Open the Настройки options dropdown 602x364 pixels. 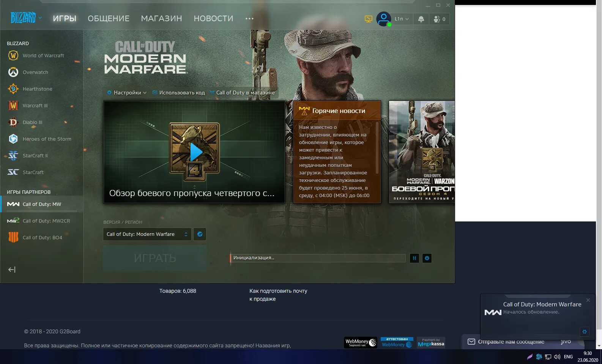point(126,93)
